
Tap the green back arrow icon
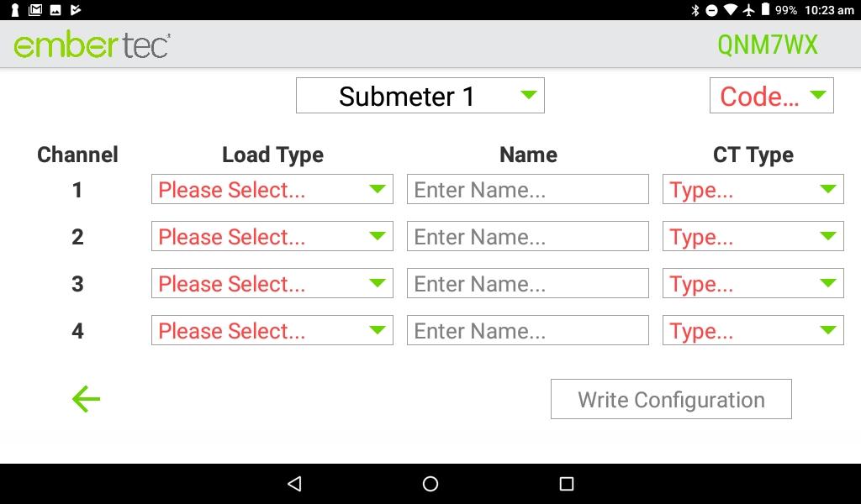pyautogui.click(x=87, y=399)
